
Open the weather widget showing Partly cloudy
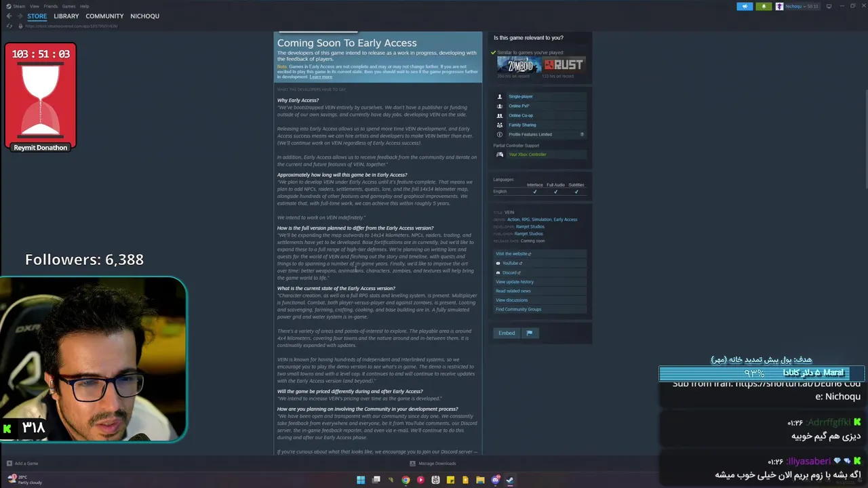coord(25,480)
